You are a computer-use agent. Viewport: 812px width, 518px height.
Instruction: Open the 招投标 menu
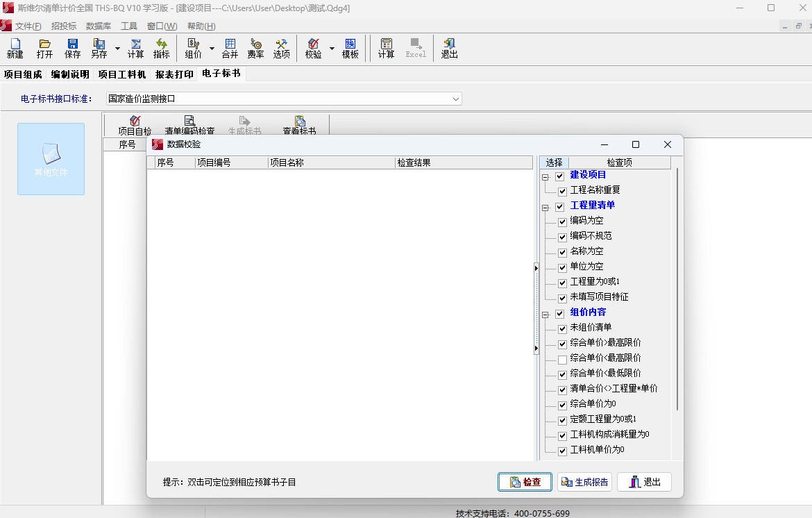pos(64,26)
